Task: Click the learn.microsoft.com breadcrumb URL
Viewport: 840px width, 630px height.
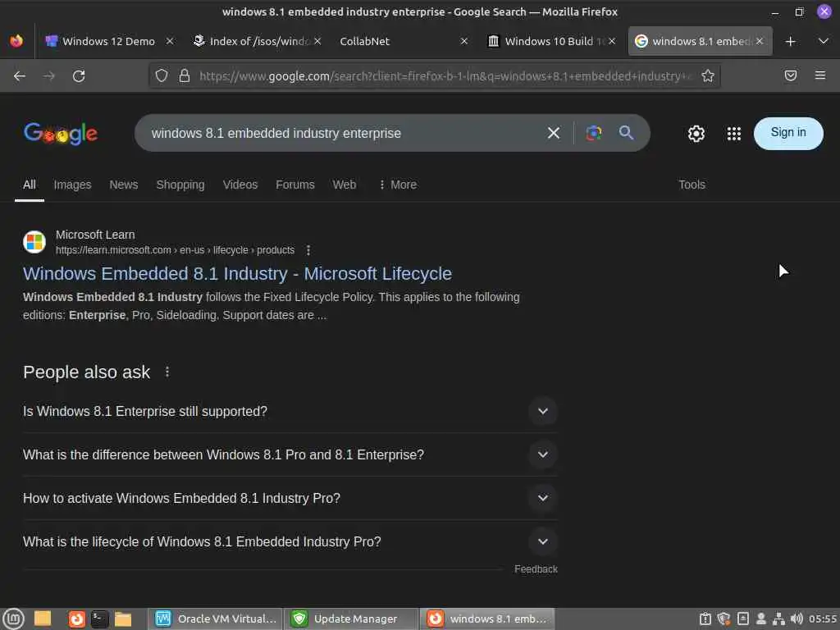Action: pyautogui.click(x=176, y=250)
